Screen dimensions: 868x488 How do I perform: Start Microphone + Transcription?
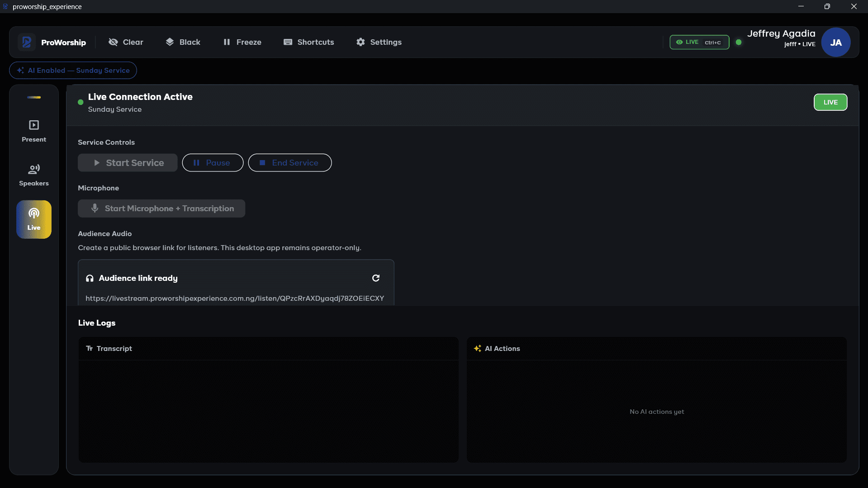pos(161,208)
